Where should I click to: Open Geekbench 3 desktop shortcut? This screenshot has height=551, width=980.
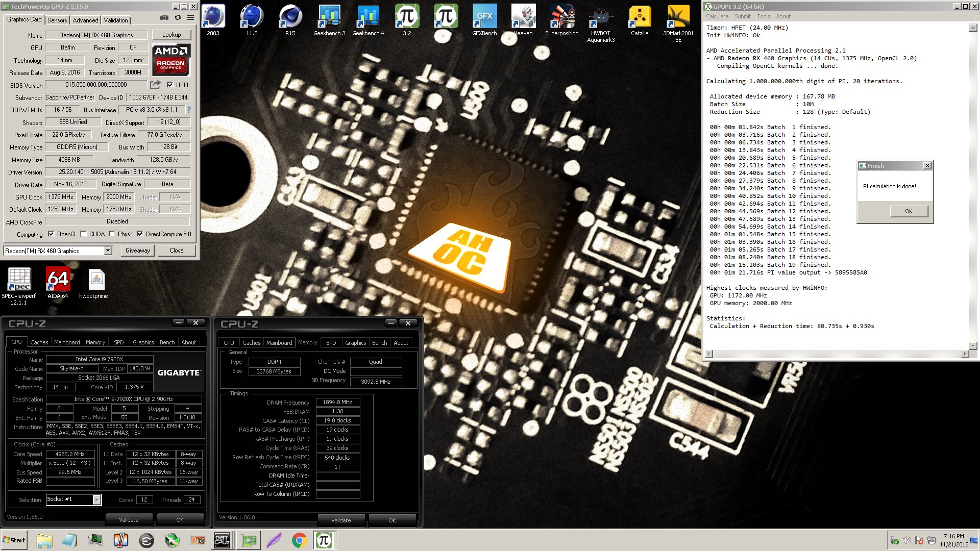point(329,20)
